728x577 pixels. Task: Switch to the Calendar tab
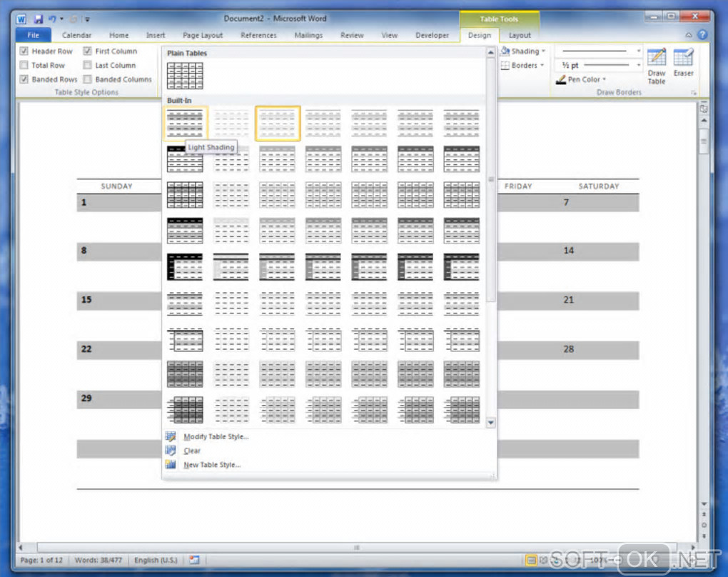point(76,35)
